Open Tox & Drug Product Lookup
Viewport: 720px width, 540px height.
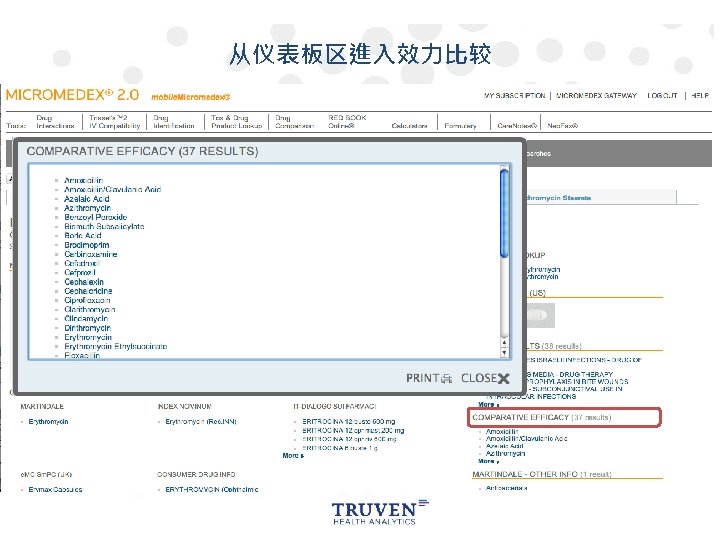click(236, 122)
